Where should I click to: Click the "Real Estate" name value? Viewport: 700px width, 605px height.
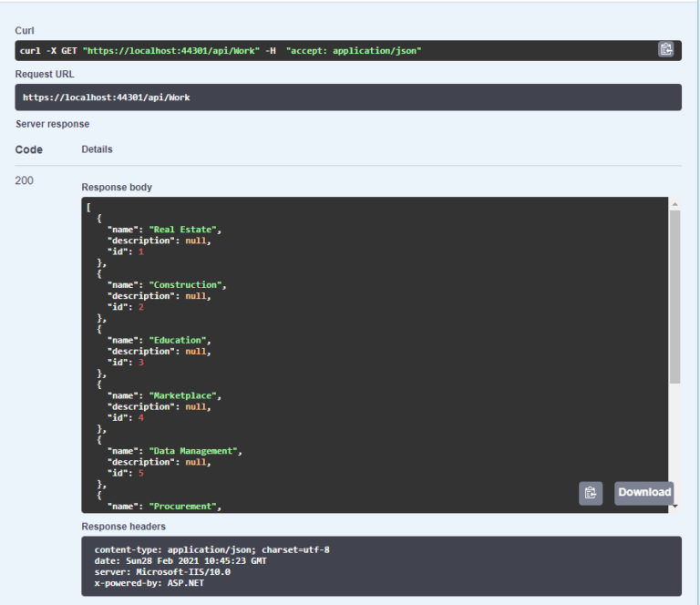(182, 230)
